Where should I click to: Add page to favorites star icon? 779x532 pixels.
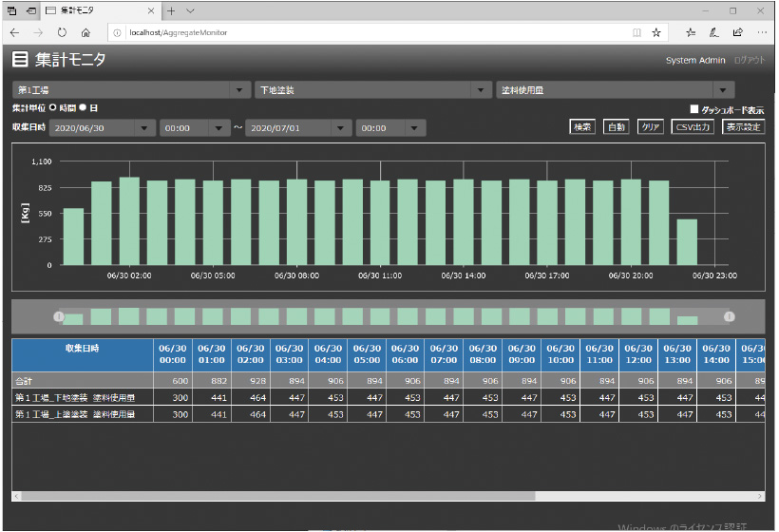(x=656, y=33)
